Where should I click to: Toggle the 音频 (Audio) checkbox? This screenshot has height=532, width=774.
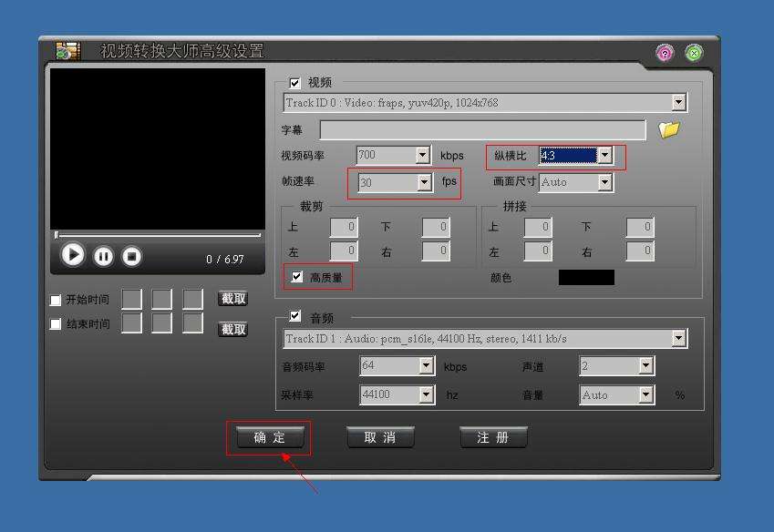coord(294,317)
